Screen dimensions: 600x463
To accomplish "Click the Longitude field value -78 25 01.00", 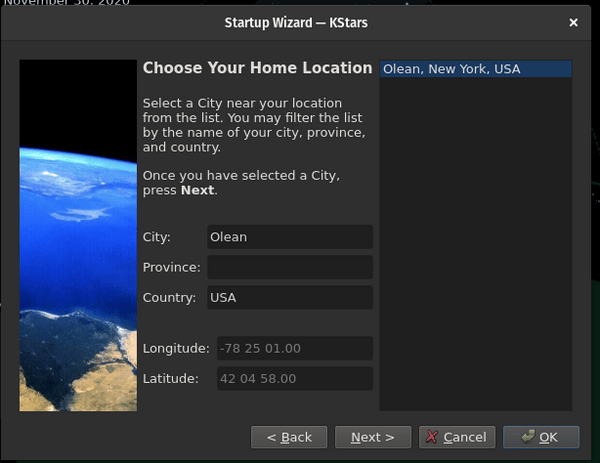I will (x=289, y=348).
